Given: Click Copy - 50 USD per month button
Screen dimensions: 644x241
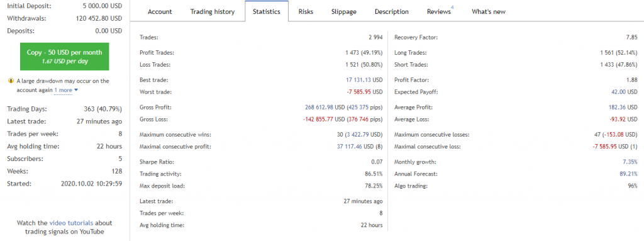Looking at the screenshot, I should point(65,57).
